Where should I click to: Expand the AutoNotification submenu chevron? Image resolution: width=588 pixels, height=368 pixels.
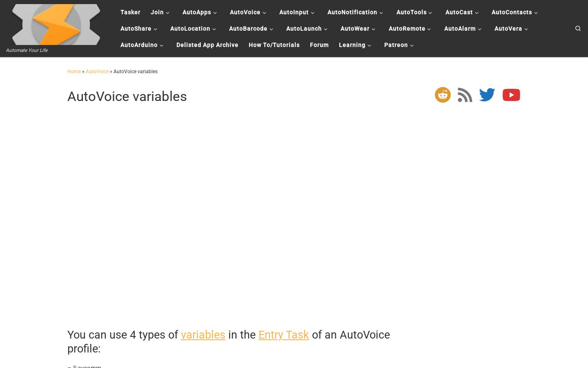click(x=381, y=13)
